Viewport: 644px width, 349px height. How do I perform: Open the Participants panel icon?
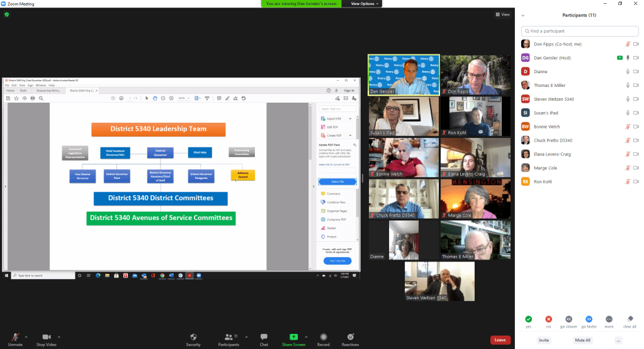tap(228, 337)
